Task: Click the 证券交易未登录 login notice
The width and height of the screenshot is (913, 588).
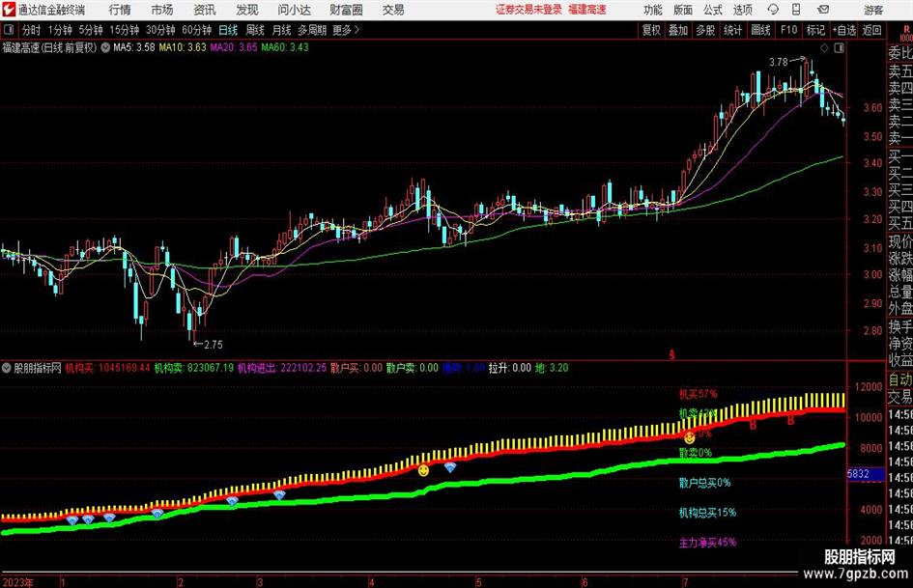Action: pyautogui.click(x=528, y=10)
